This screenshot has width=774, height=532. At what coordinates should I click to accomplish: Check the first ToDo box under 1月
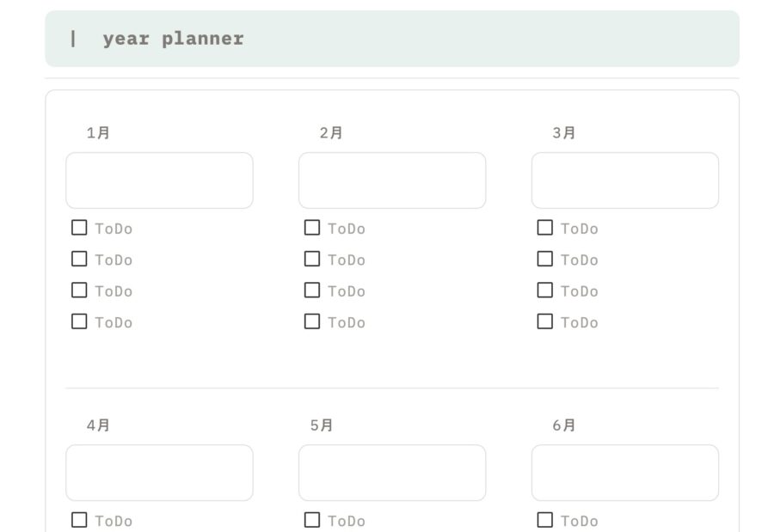[x=79, y=228]
